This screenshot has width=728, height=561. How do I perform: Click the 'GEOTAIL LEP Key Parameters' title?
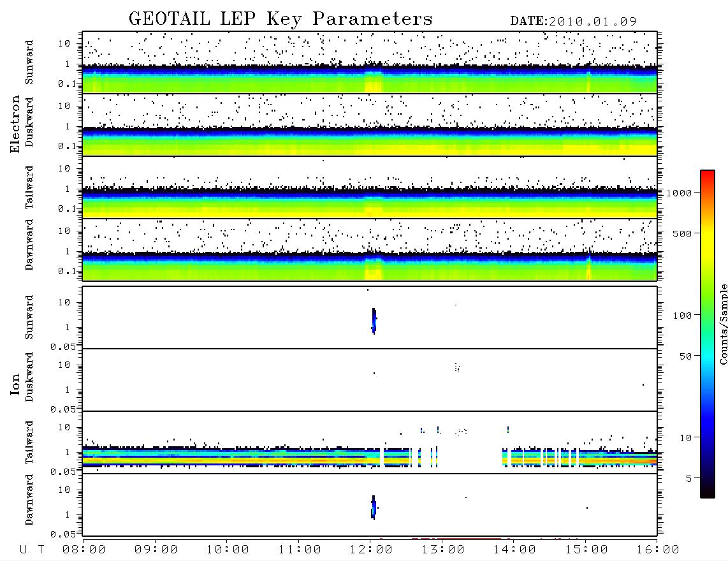280,19
